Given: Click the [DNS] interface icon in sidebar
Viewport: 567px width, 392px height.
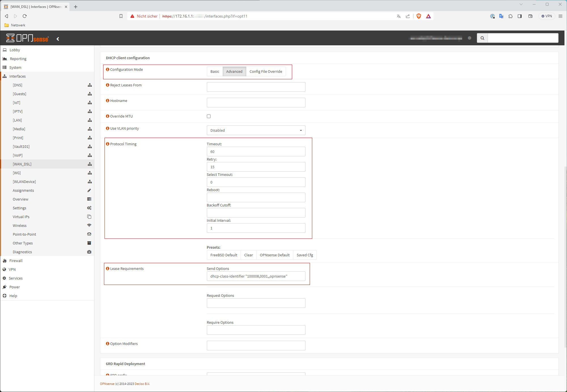Looking at the screenshot, I should [89, 85].
